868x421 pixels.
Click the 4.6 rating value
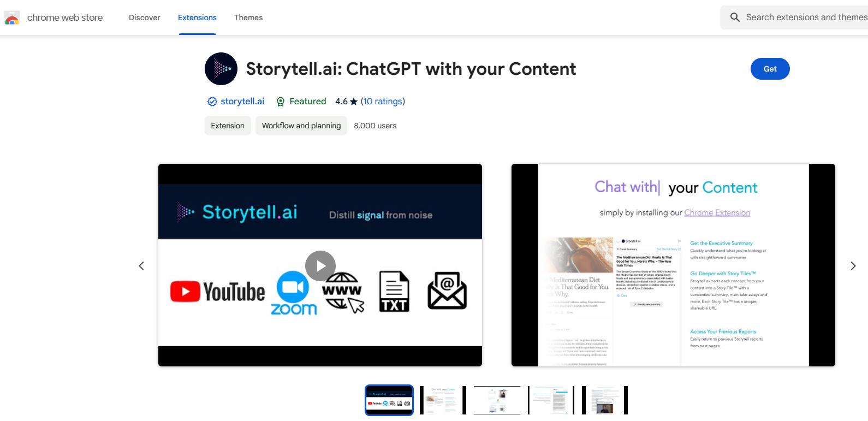[341, 101]
